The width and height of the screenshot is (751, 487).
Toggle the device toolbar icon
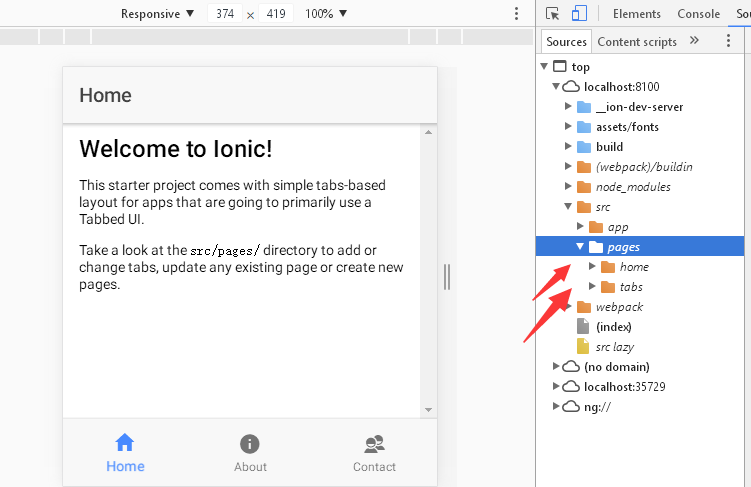coord(579,13)
